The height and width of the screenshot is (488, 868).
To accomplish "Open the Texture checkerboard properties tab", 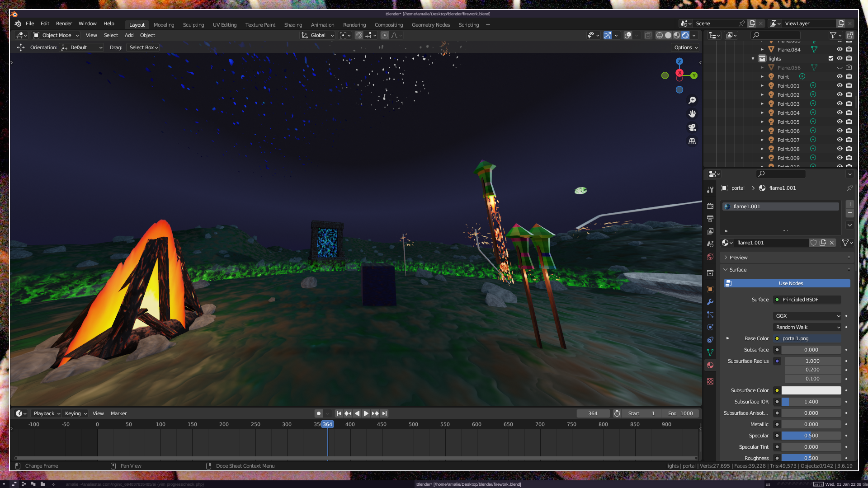I will 710,381.
